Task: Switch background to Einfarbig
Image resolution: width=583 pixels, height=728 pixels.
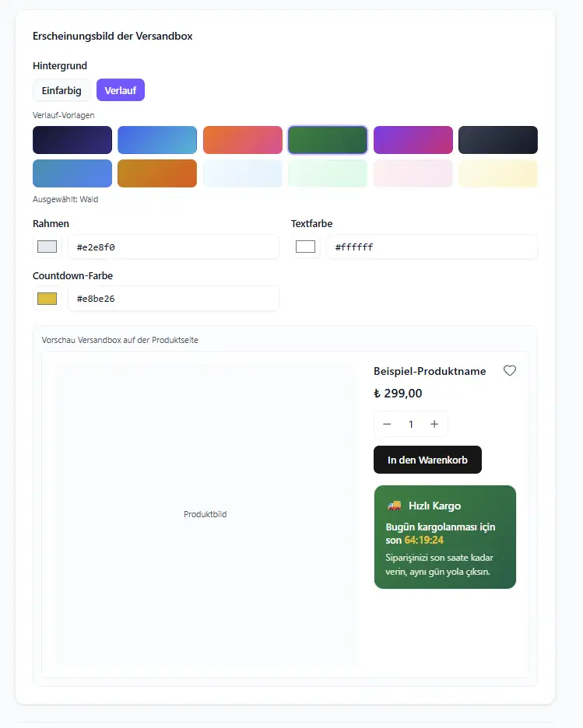Action: 61,90
